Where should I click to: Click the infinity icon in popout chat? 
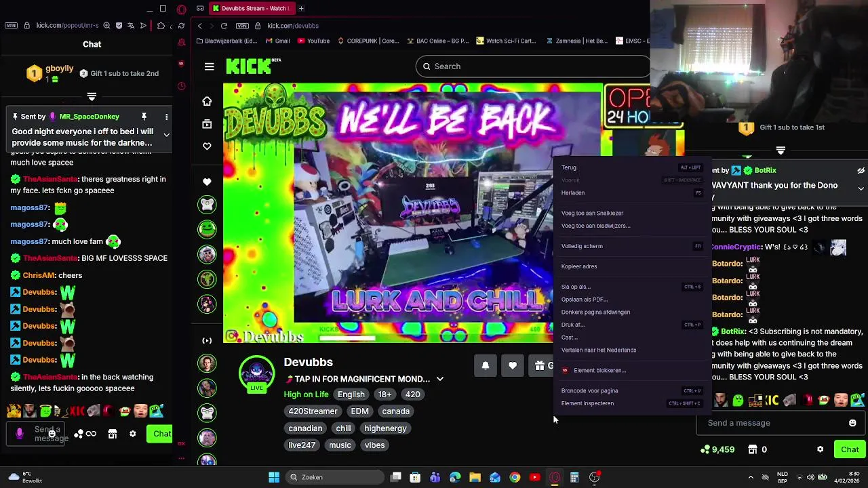tap(91, 434)
